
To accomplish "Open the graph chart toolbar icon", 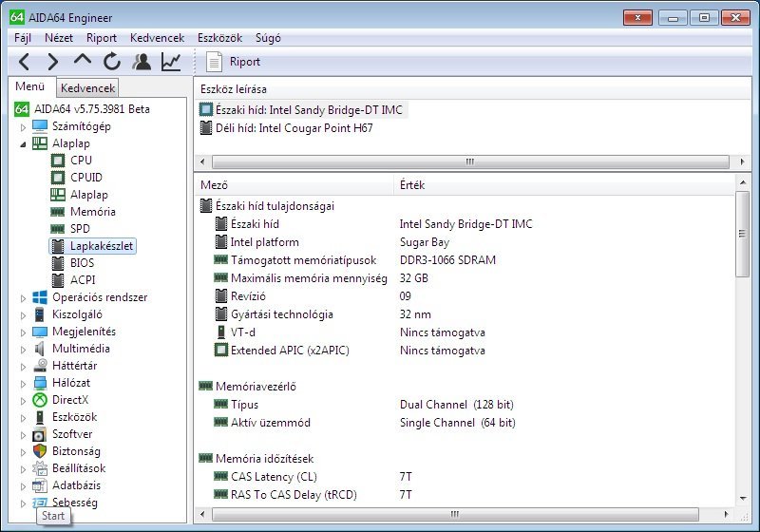I will (171, 62).
